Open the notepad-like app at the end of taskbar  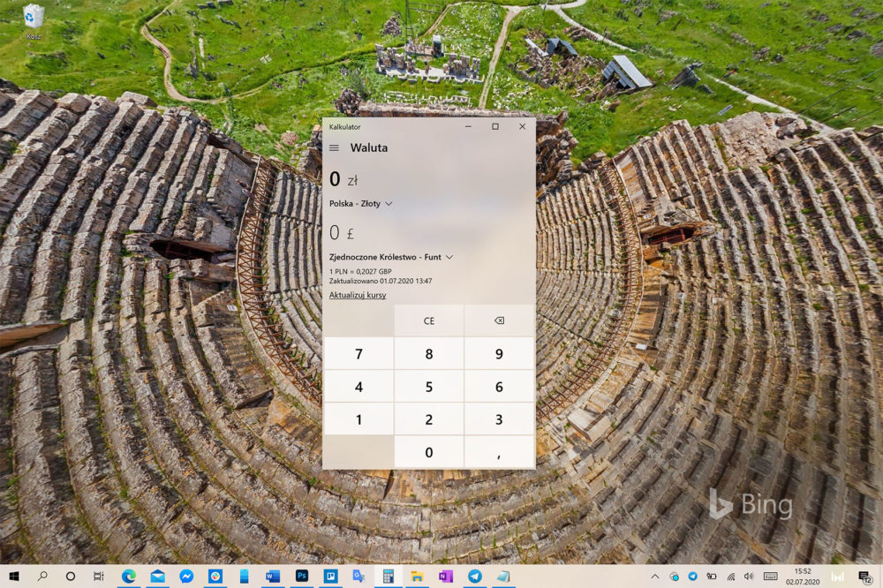(x=503, y=577)
